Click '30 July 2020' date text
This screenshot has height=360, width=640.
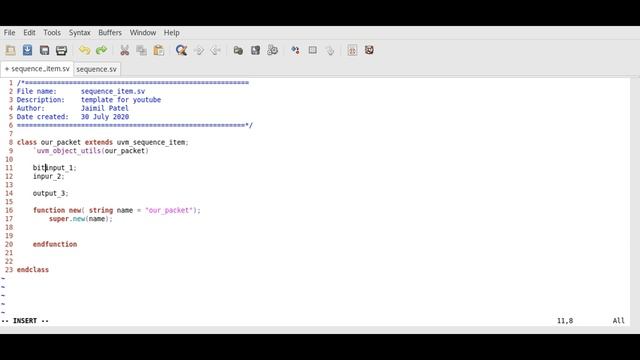click(105, 117)
